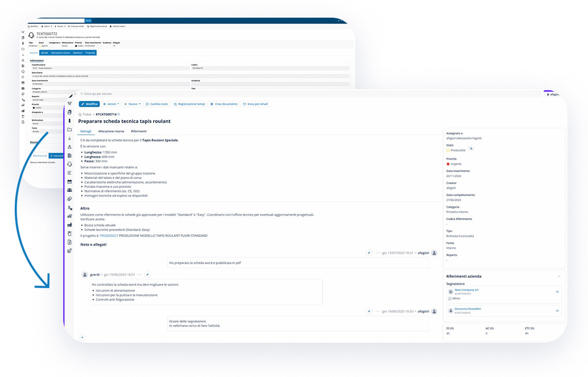Click the Cerca button in back window

(x=88, y=20)
